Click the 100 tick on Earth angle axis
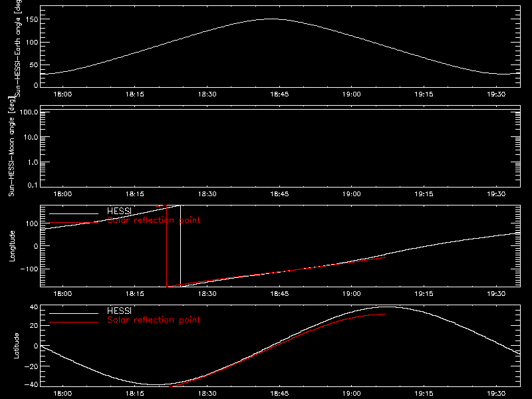 point(33,43)
